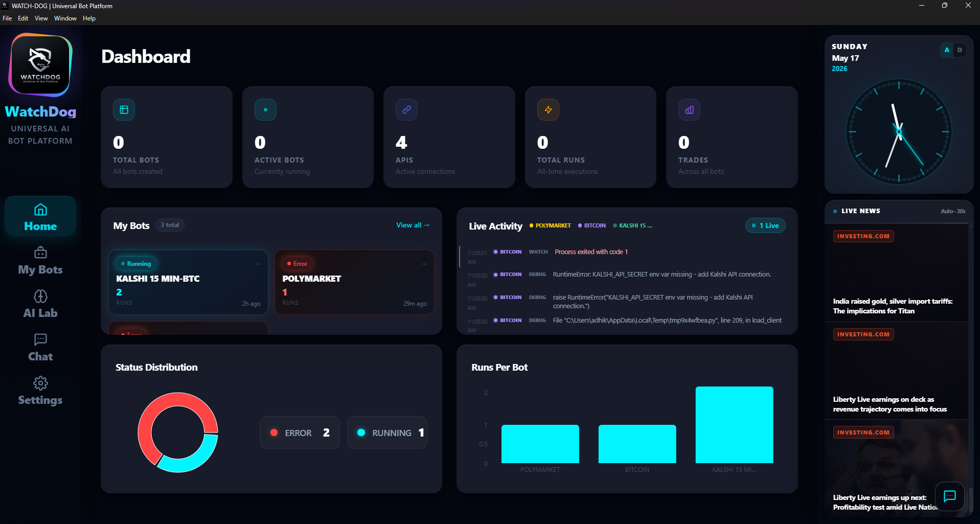980x524 pixels.
Task: Select the ERROR 2 legend item
Action: click(300, 432)
